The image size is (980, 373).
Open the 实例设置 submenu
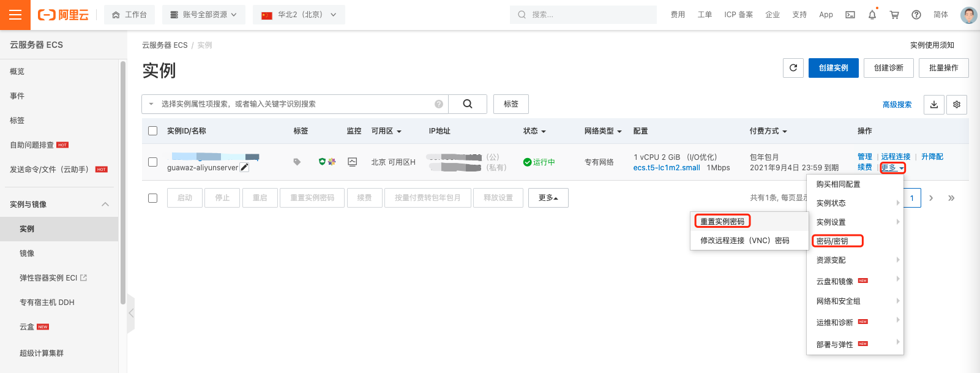(855, 222)
